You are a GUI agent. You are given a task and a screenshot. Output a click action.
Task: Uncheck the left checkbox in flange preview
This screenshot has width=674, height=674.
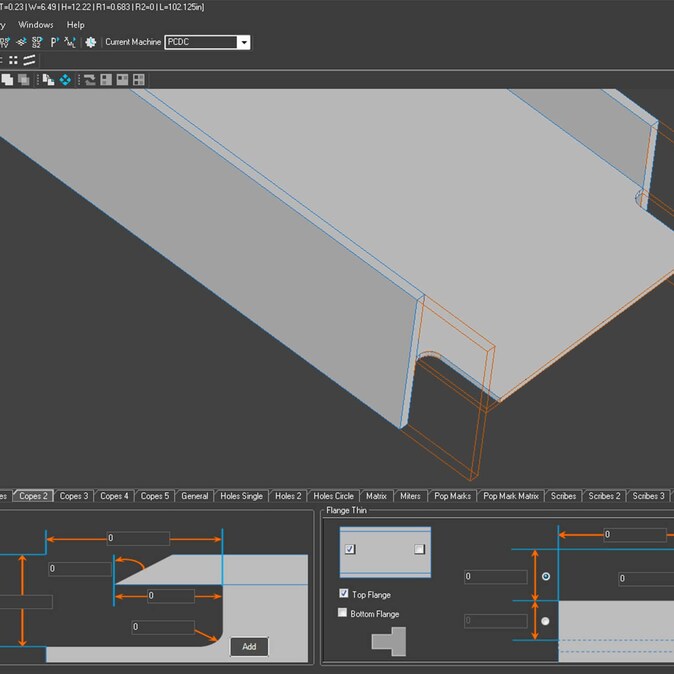coord(350,549)
